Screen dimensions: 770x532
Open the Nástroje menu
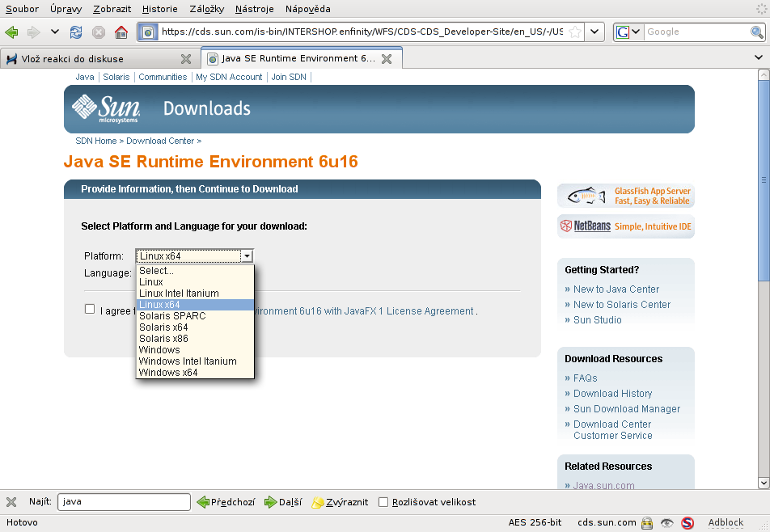point(254,9)
